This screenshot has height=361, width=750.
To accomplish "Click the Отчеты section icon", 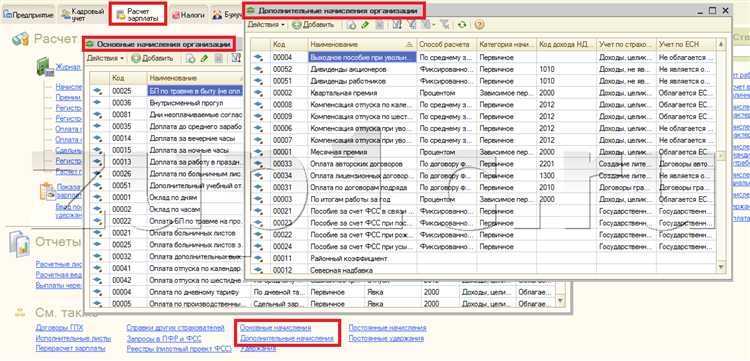I will (x=19, y=243).
